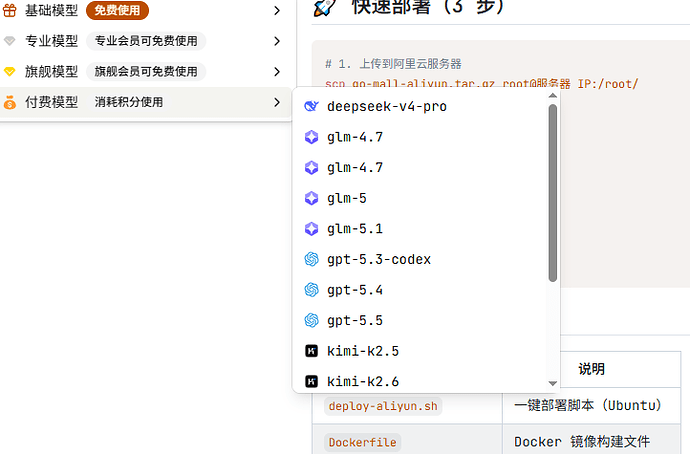Open the 基础模型 category

145,10
